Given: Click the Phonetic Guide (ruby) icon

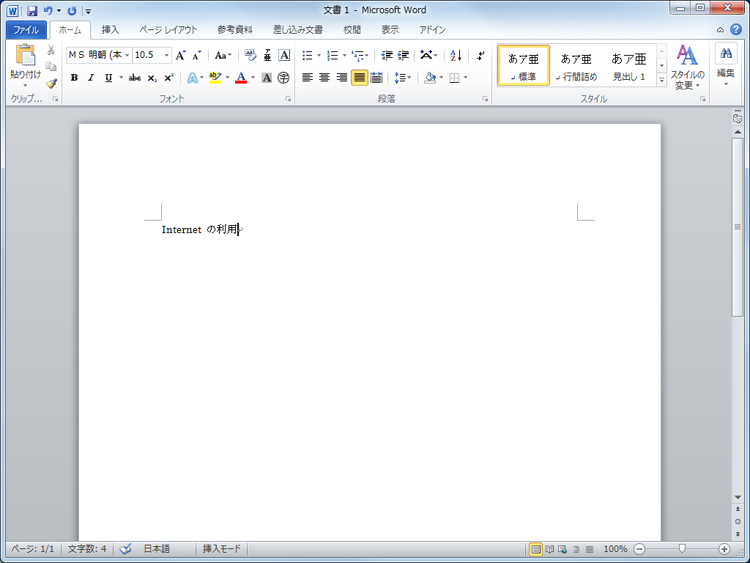Looking at the screenshot, I should [x=267, y=55].
